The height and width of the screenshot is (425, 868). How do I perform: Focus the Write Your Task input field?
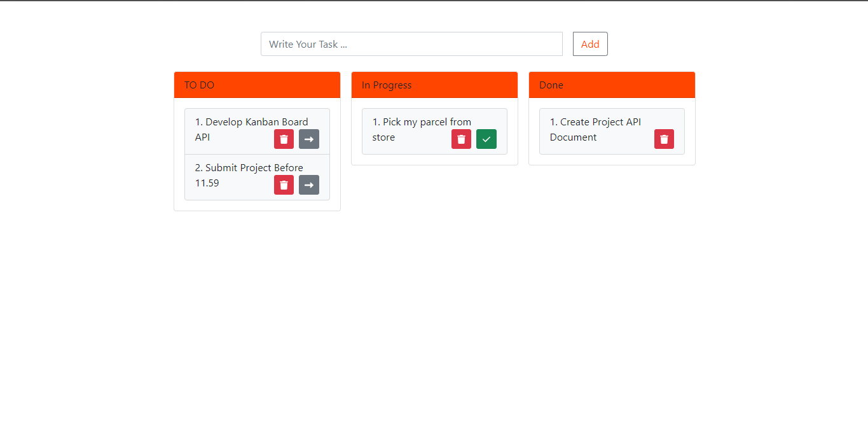[411, 44]
